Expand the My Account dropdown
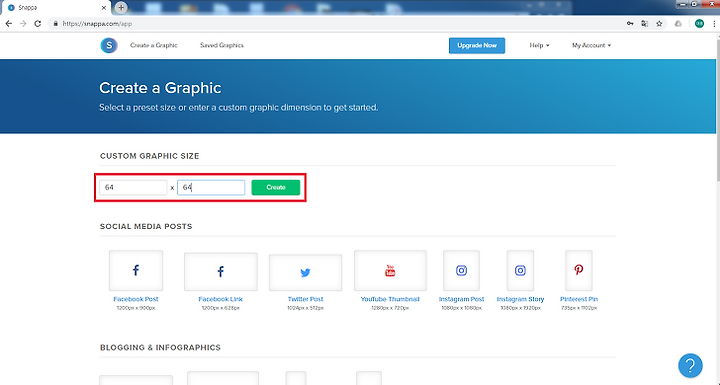Viewport: 720px width, 385px height. [x=591, y=45]
